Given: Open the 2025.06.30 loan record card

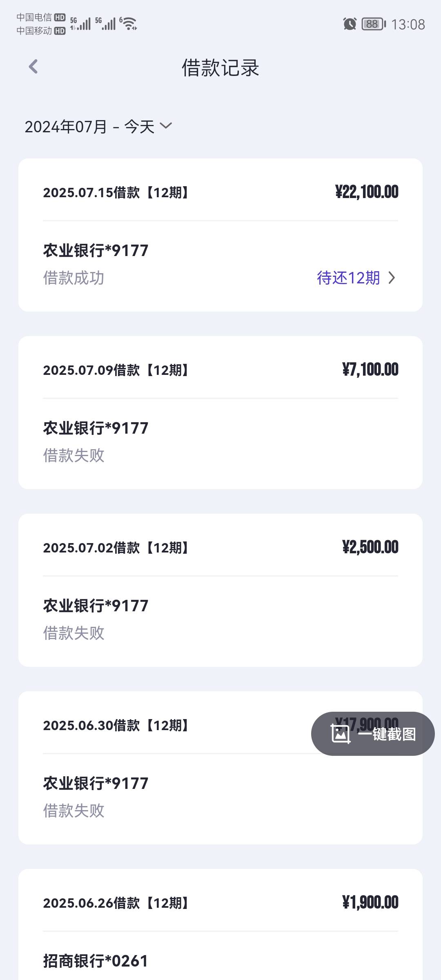Looking at the screenshot, I should [220, 768].
